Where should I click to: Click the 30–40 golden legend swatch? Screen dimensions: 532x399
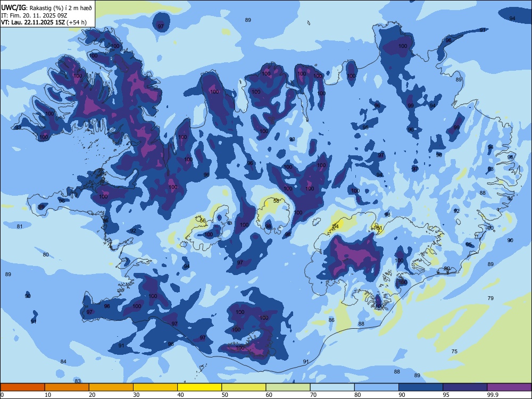click(155, 387)
